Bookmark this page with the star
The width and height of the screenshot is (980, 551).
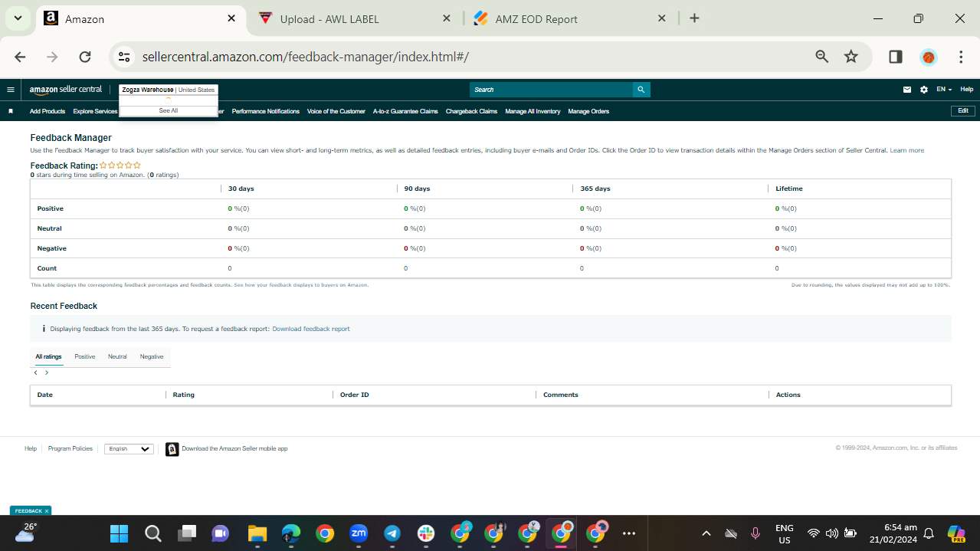(x=851, y=57)
